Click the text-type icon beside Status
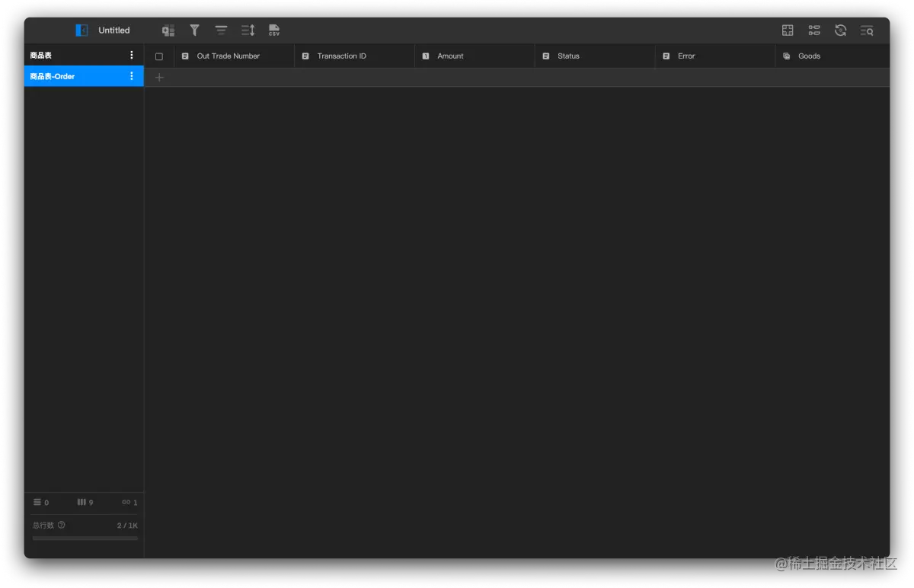The image size is (914, 588). (546, 56)
